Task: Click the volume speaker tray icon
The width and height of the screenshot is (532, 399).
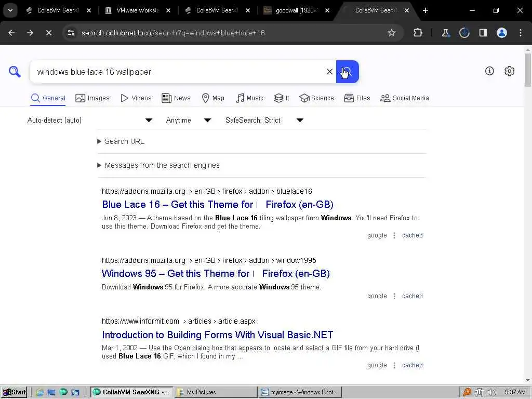Action: pyautogui.click(x=491, y=392)
